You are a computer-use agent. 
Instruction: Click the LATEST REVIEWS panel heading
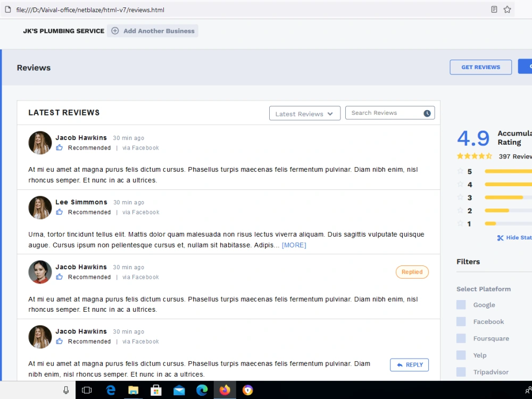click(64, 113)
